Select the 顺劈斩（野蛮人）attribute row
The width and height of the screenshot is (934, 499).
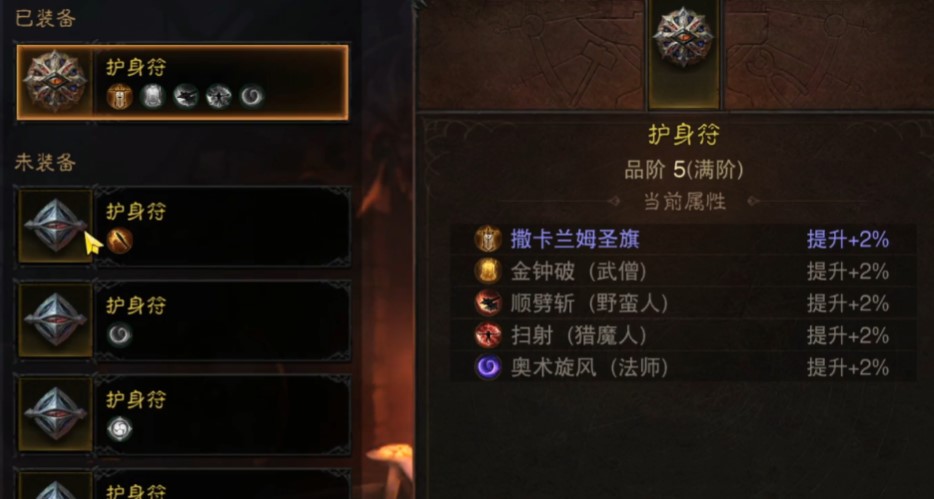[x=683, y=304]
